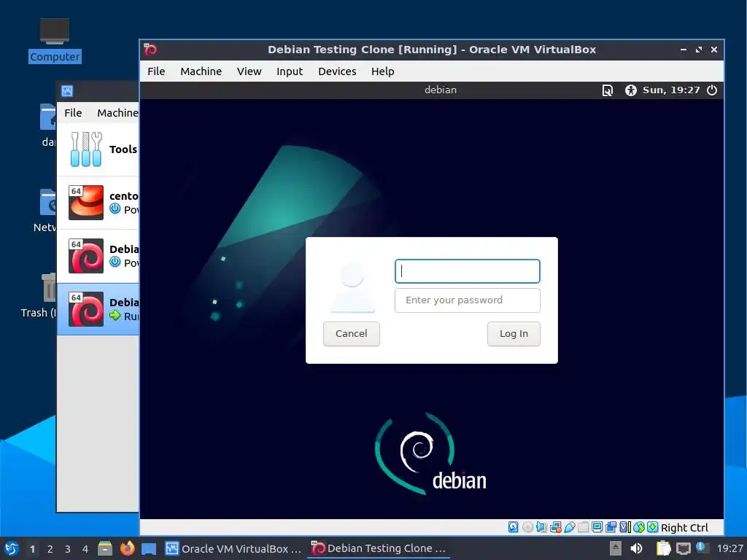Select Tools in VirtualBox Manager list
The image size is (747, 560).
(x=98, y=149)
